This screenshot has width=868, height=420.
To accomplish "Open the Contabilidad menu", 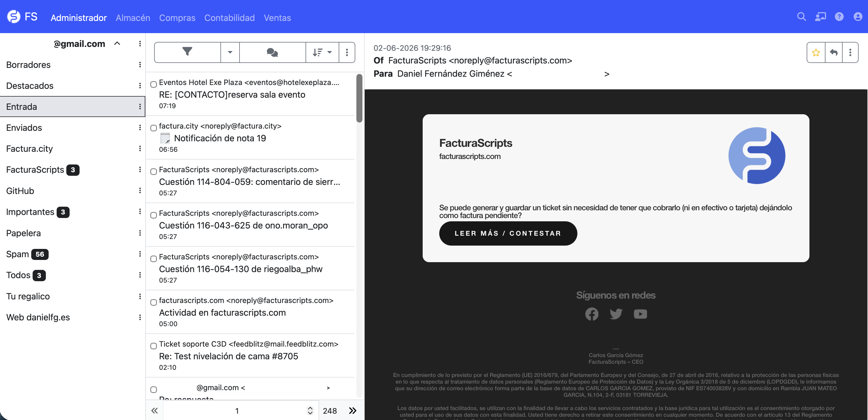I will point(230,17).
